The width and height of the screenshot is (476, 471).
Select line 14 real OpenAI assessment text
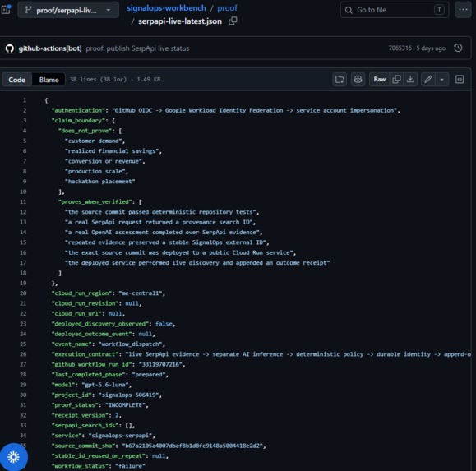(x=162, y=233)
